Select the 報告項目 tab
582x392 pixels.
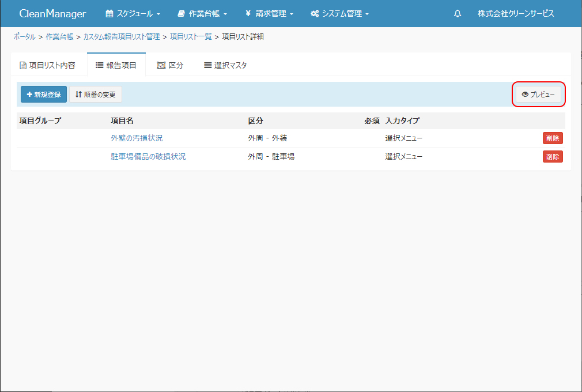point(116,65)
